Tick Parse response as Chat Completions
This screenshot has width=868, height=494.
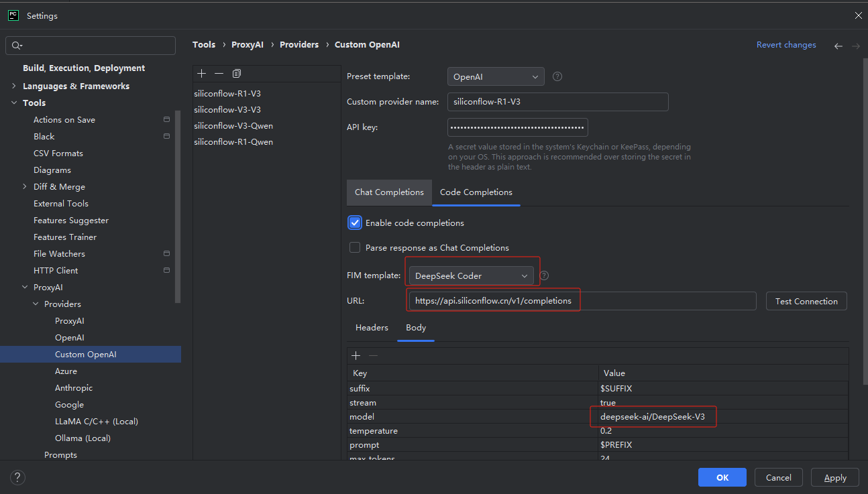(355, 247)
